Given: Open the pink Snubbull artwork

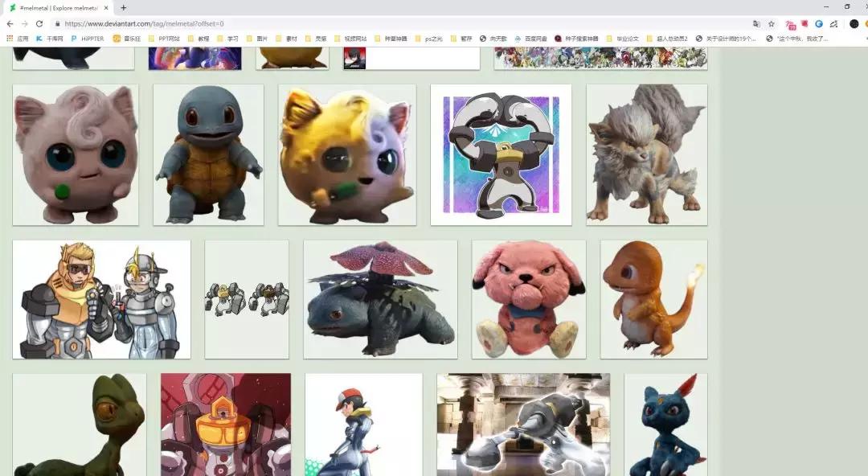Looking at the screenshot, I should point(529,299).
